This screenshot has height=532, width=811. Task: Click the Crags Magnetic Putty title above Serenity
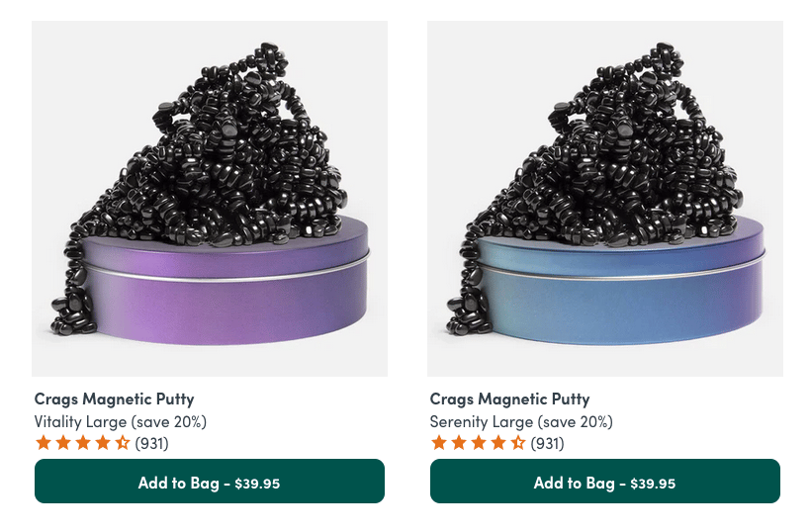tap(510, 399)
